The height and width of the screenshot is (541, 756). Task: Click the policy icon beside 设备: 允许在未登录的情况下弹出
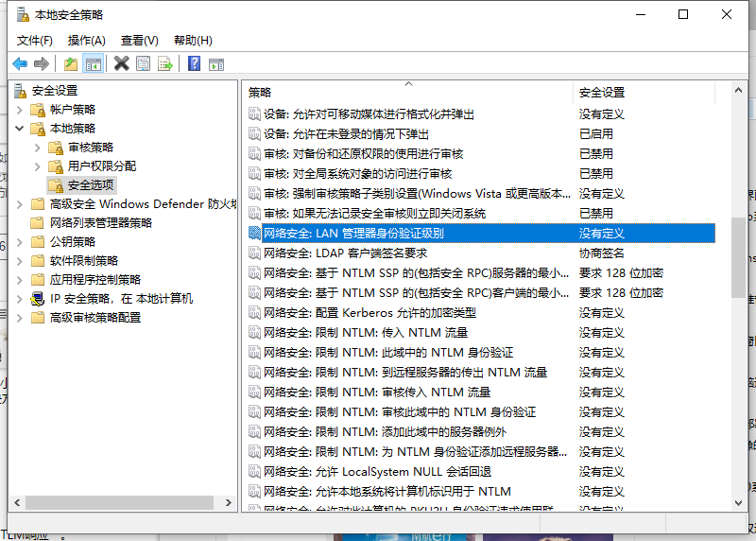pyautogui.click(x=254, y=133)
